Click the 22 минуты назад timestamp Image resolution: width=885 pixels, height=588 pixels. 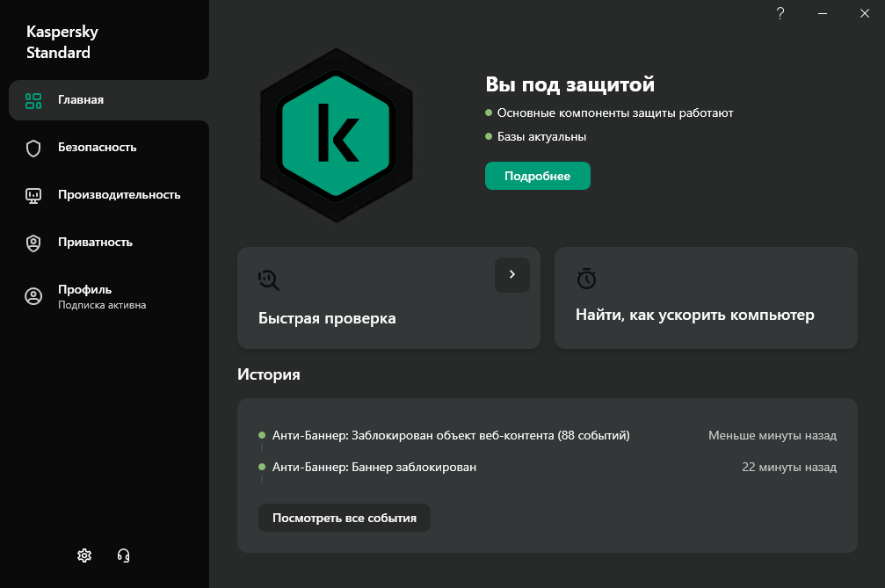pyautogui.click(x=789, y=468)
